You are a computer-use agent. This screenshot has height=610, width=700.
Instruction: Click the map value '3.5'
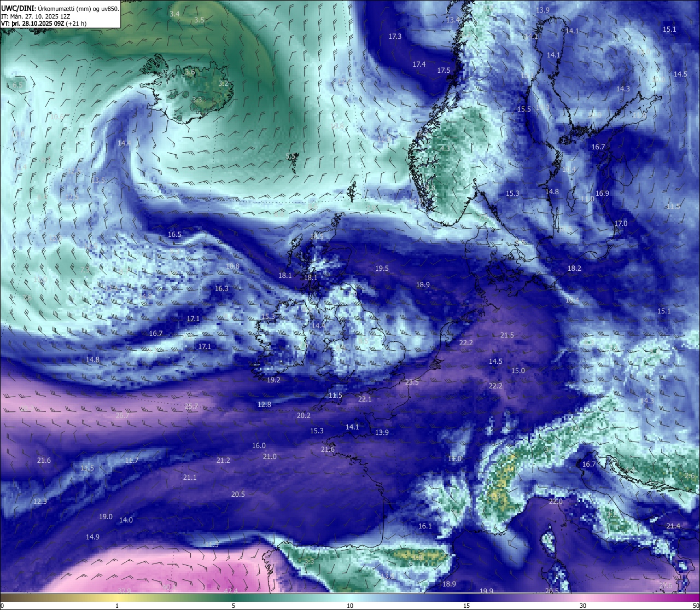coord(199,20)
